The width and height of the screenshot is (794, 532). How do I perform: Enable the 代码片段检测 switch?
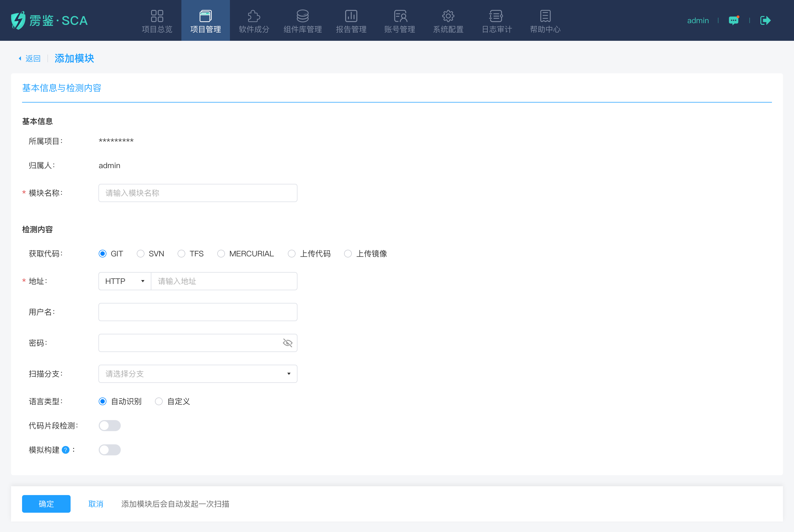[110, 426]
